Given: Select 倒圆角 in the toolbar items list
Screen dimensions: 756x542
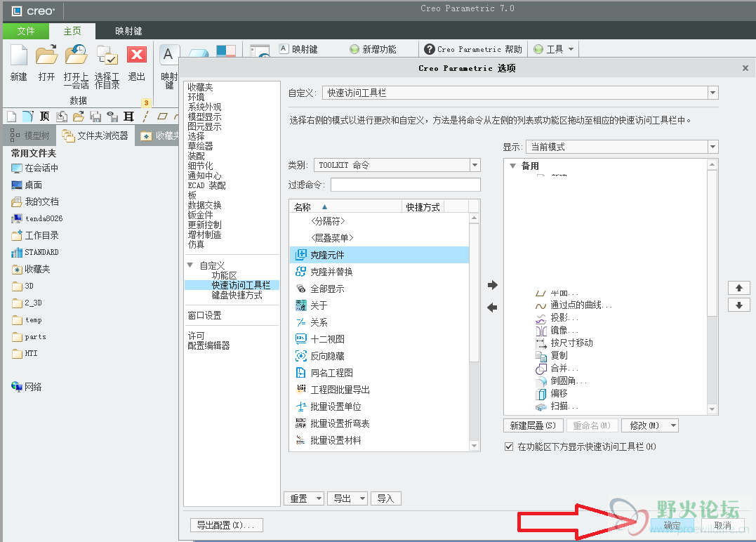Looking at the screenshot, I should pyautogui.click(x=561, y=381).
